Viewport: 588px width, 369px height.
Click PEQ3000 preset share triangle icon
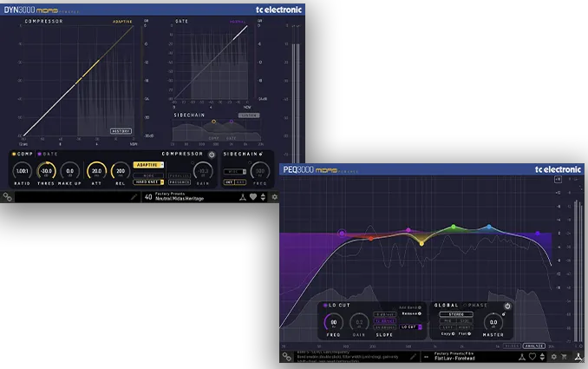tap(521, 357)
